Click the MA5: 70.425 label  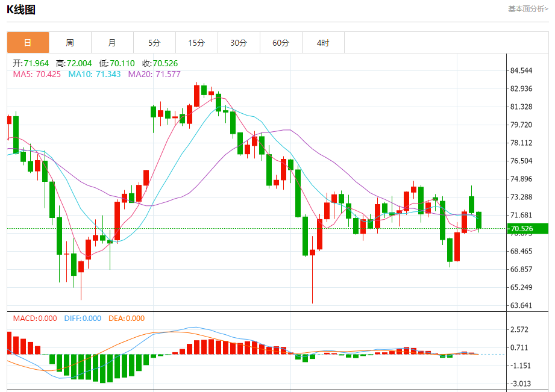click(37, 74)
